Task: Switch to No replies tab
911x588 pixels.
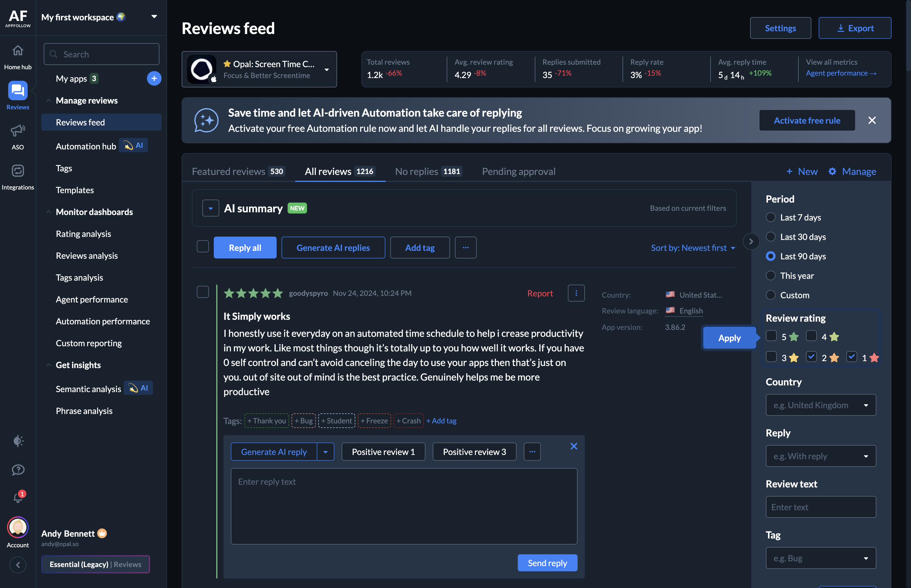Action: pos(428,171)
